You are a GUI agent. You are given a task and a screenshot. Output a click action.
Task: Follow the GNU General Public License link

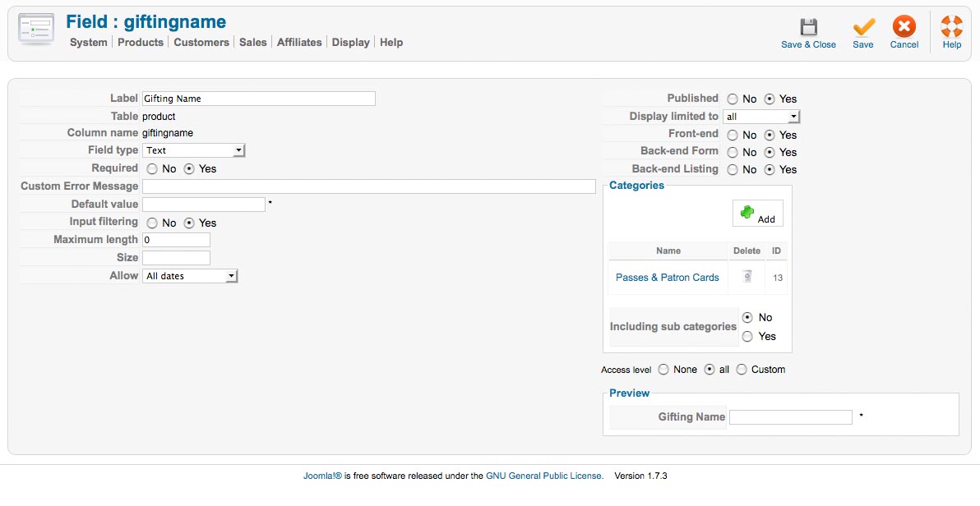point(544,476)
